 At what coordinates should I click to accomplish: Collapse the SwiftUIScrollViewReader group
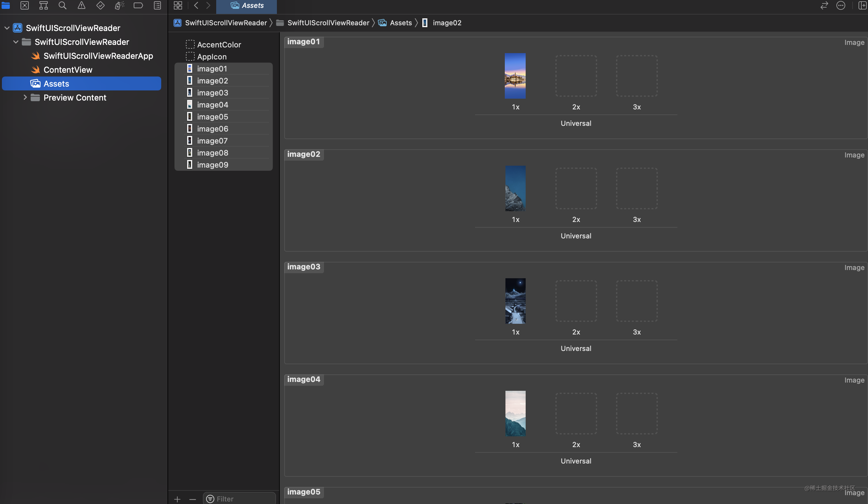click(16, 42)
